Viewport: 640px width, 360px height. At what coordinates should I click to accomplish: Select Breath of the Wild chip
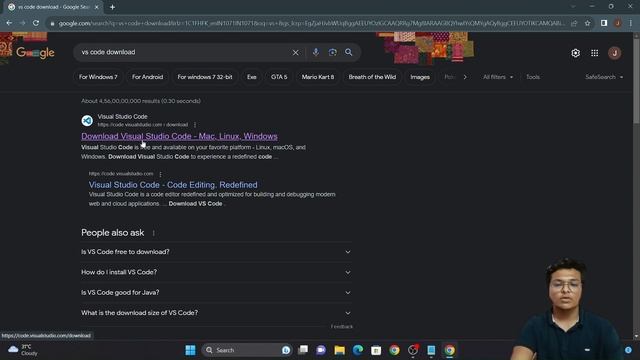(372, 77)
